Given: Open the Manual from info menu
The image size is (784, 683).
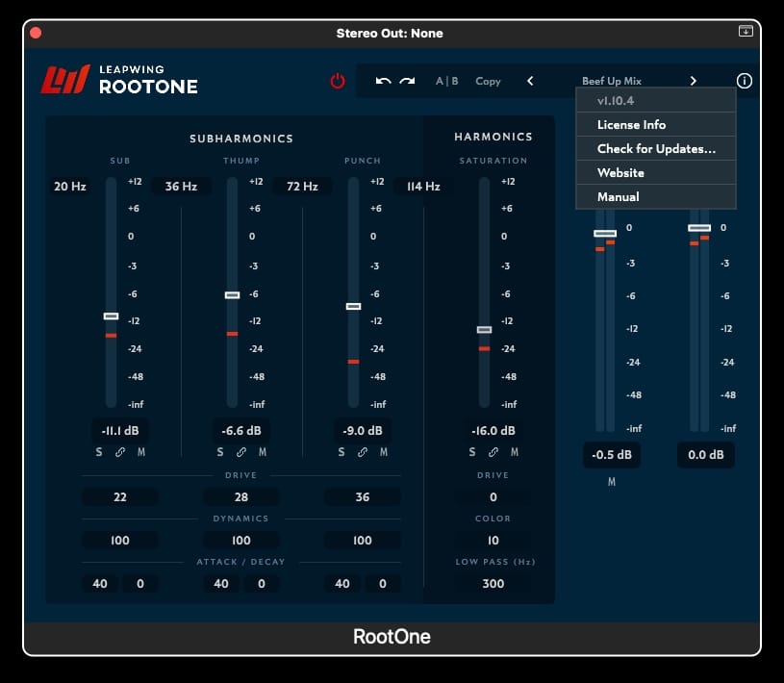Looking at the screenshot, I should click(656, 196).
